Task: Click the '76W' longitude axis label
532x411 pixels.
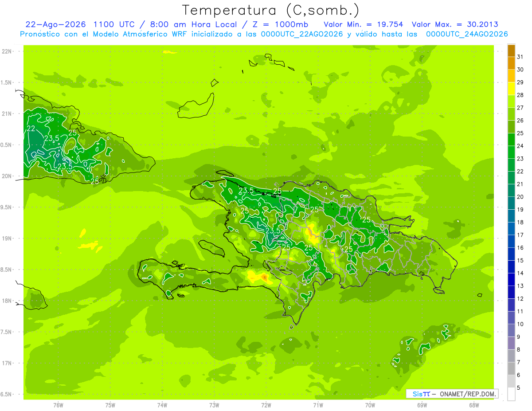Action: click(58, 405)
